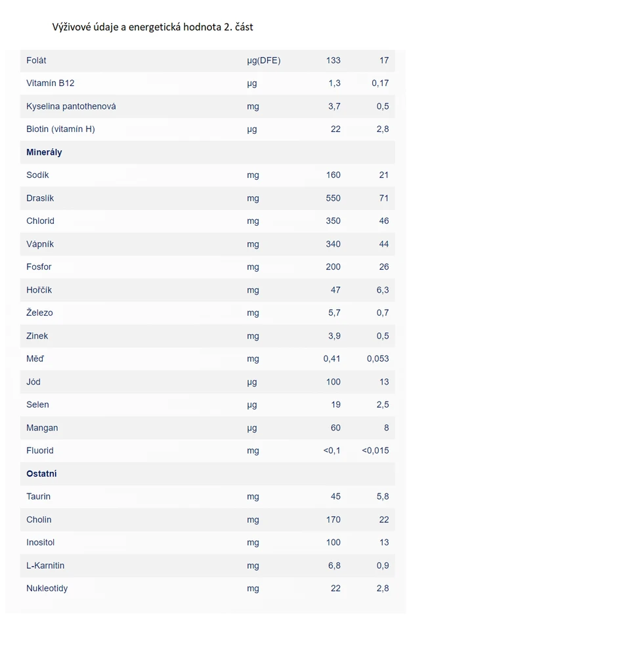Select the Sodík value 160
619x672 pixels.
pos(333,175)
